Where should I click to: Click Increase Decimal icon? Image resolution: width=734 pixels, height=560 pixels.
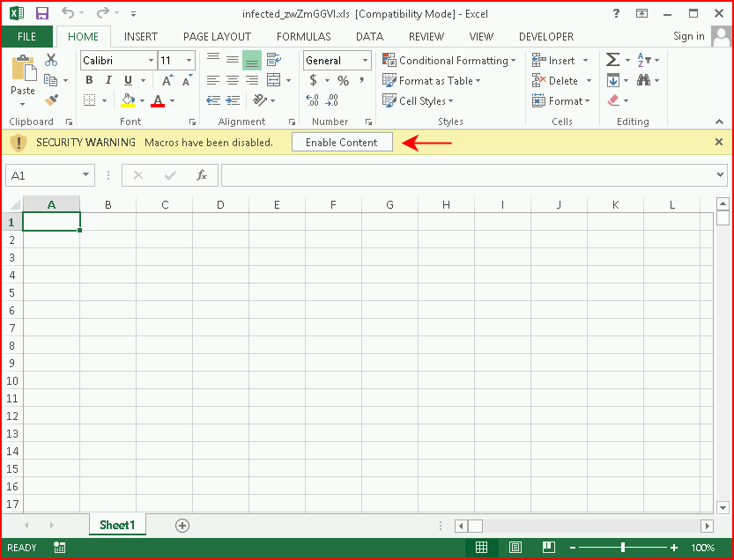pos(312,100)
